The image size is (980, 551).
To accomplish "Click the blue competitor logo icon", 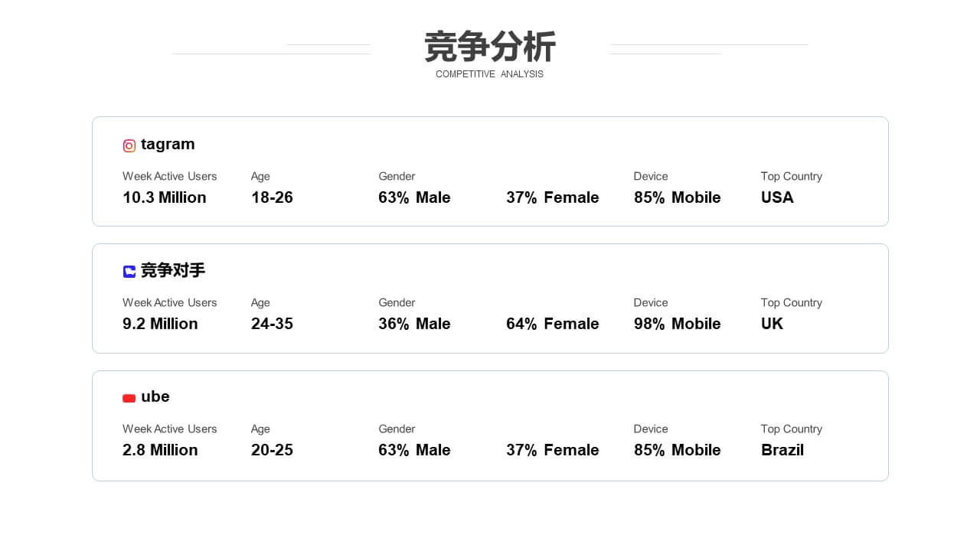I will (129, 272).
